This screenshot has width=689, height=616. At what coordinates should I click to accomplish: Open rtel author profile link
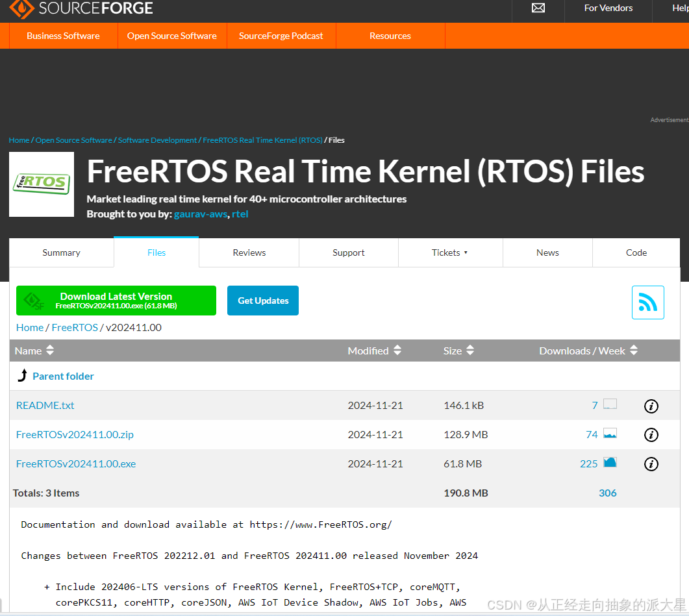tap(240, 214)
